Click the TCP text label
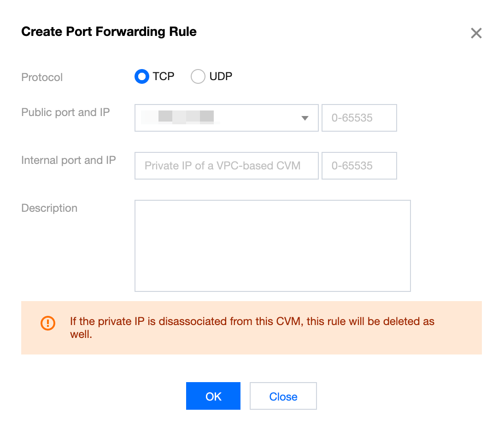The image size is (504, 430). click(164, 76)
